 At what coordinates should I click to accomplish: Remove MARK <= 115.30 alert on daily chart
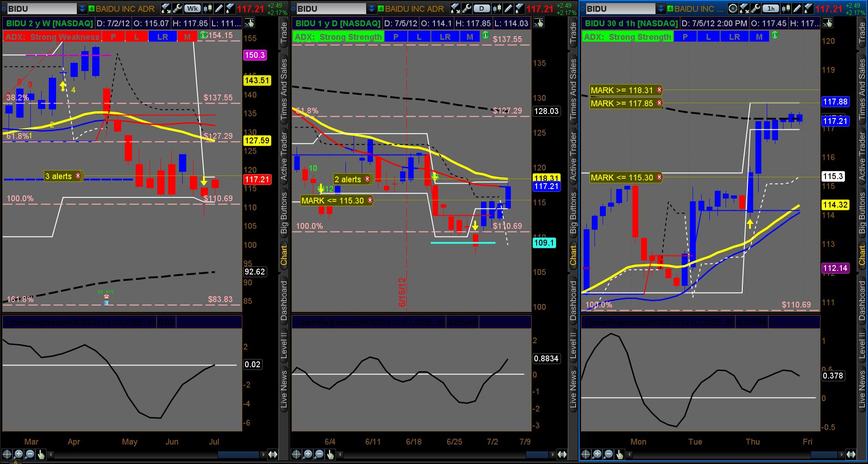(x=370, y=200)
